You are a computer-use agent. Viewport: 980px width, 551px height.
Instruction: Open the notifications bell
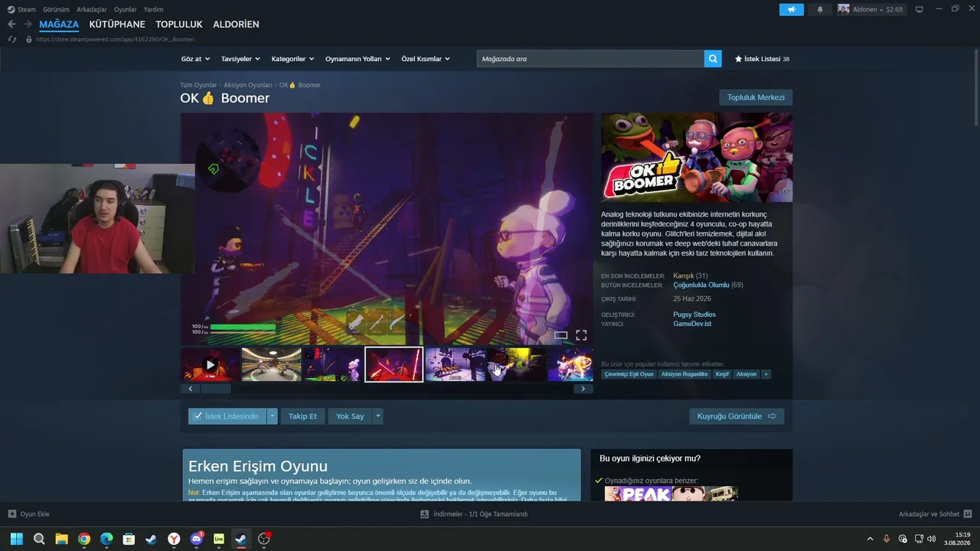pos(820,9)
